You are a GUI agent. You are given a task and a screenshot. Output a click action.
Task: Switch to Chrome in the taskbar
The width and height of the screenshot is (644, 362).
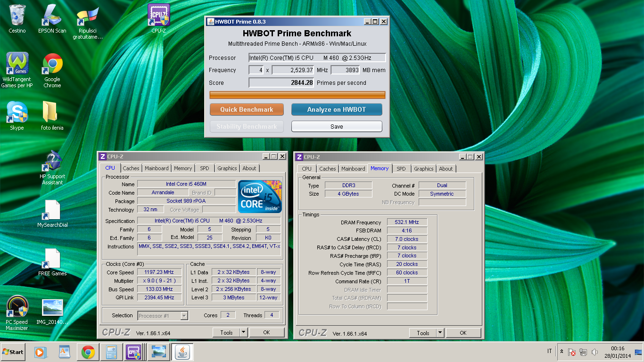(88, 352)
